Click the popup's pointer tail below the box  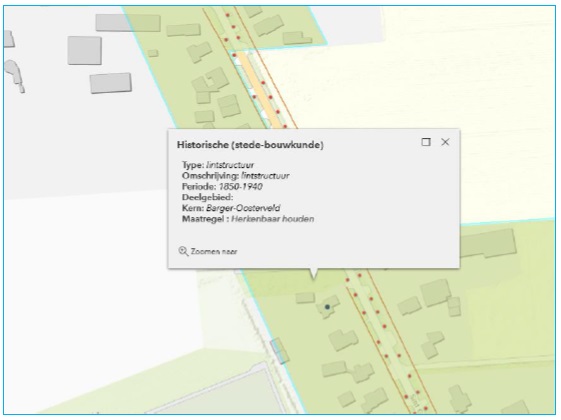pos(314,273)
